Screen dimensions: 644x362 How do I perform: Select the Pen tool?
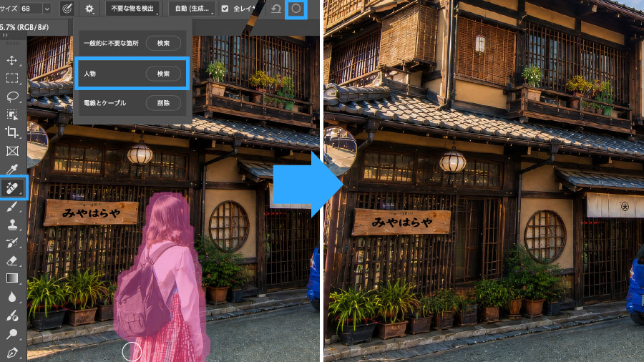(12, 353)
